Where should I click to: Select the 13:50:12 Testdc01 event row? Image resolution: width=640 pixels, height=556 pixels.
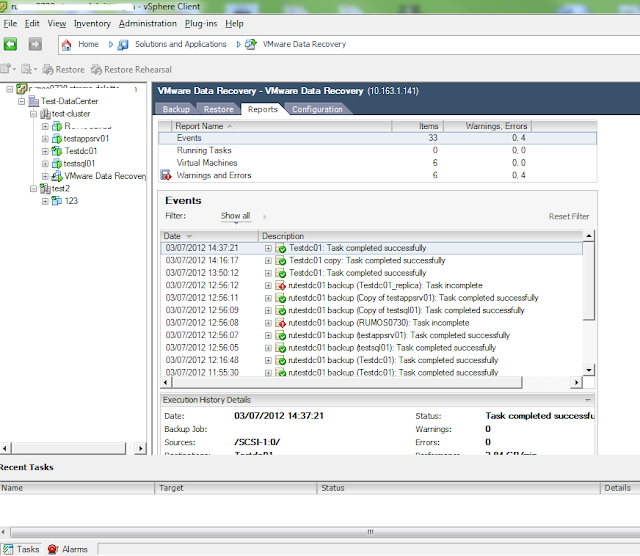point(371,273)
